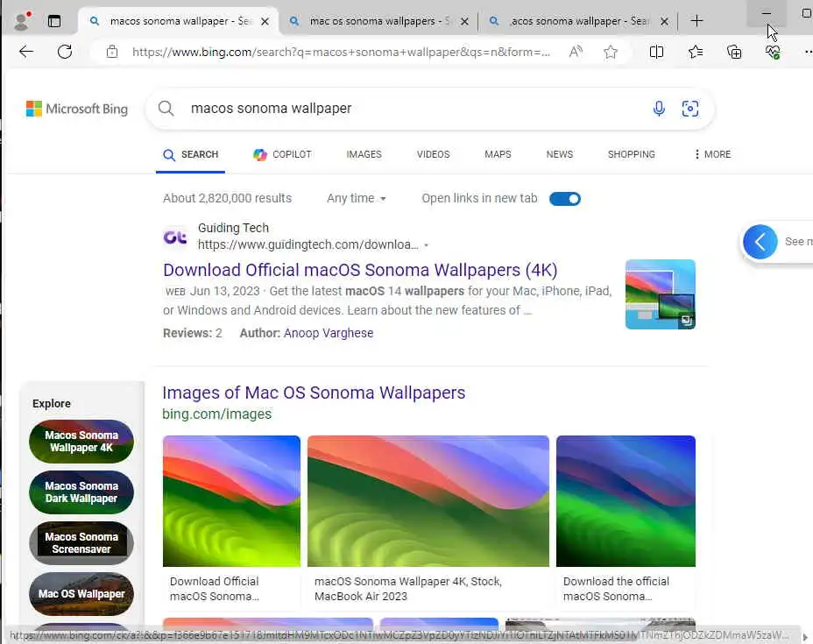The image size is (813, 644).
Task: Expand the MORE search categories menu
Action: (712, 154)
